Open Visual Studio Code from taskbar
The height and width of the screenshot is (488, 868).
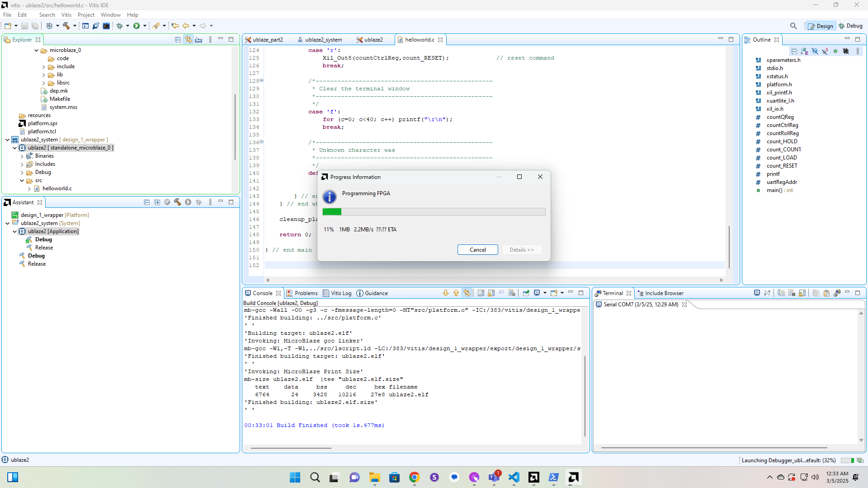(x=514, y=477)
